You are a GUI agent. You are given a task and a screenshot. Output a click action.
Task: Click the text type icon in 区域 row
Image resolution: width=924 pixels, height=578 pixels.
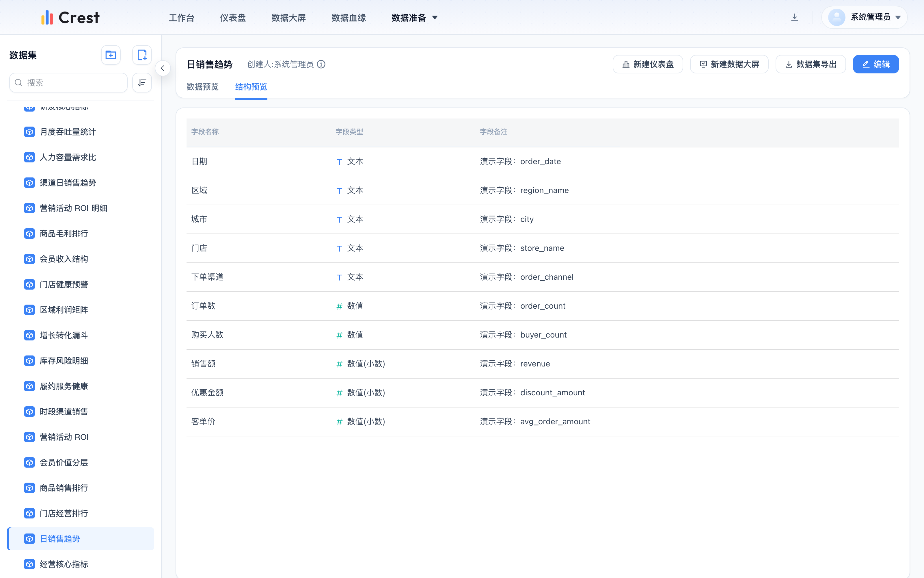tap(339, 191)
